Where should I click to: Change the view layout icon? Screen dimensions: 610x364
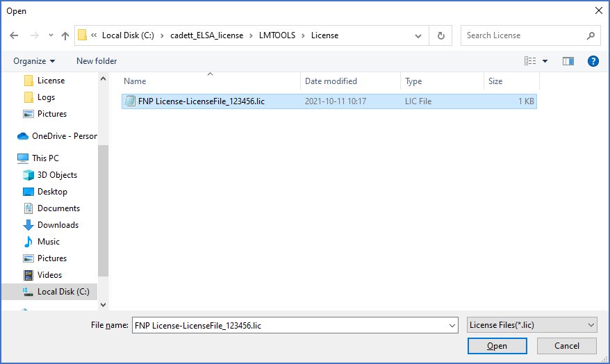[530, 61]
